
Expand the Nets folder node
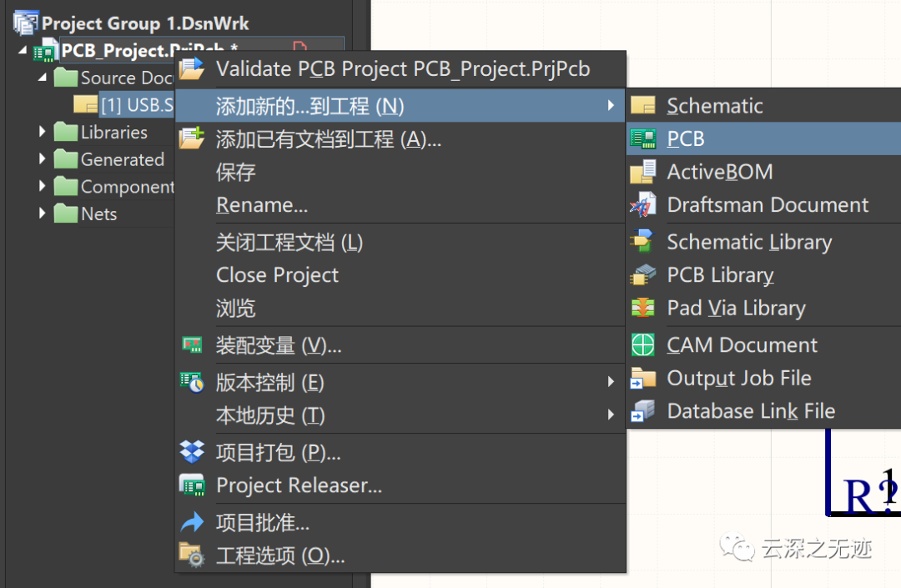pyautogui.click(x=42, y=214)
